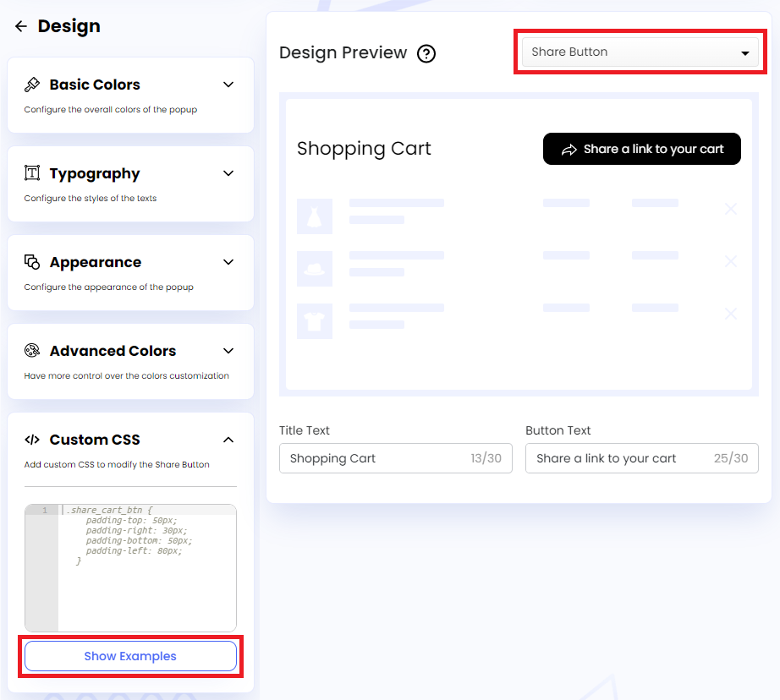Viewport: 780px width, 700px height.
Task: Select the first product thumbnail in the preview
Action: pos(315,216)
